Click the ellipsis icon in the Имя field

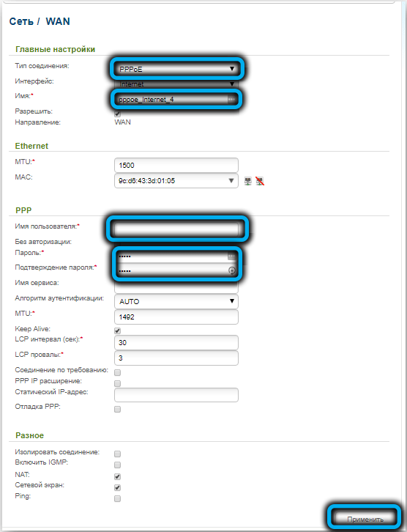point(231,100)
